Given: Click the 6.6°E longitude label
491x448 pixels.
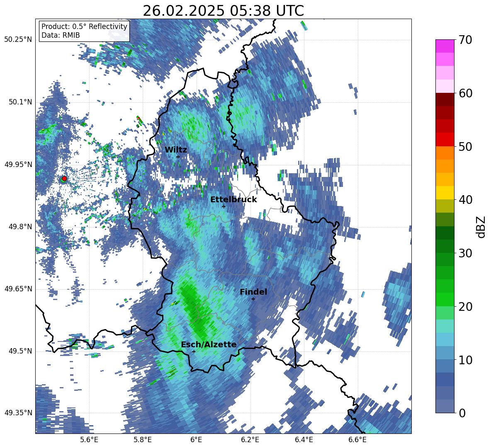Looking at the screenshot, I should click(x=357, y=440).
